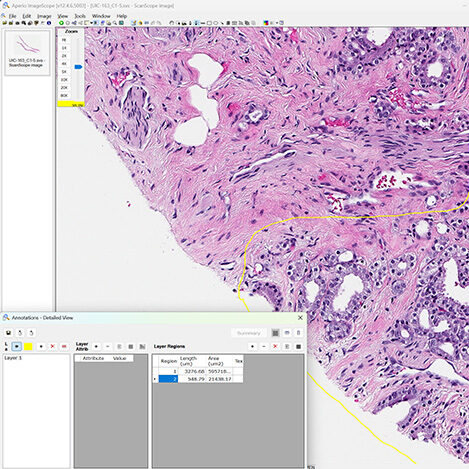Click length value 548.79
This screenshot has height=469, width=469.
(x=196, y=379)
